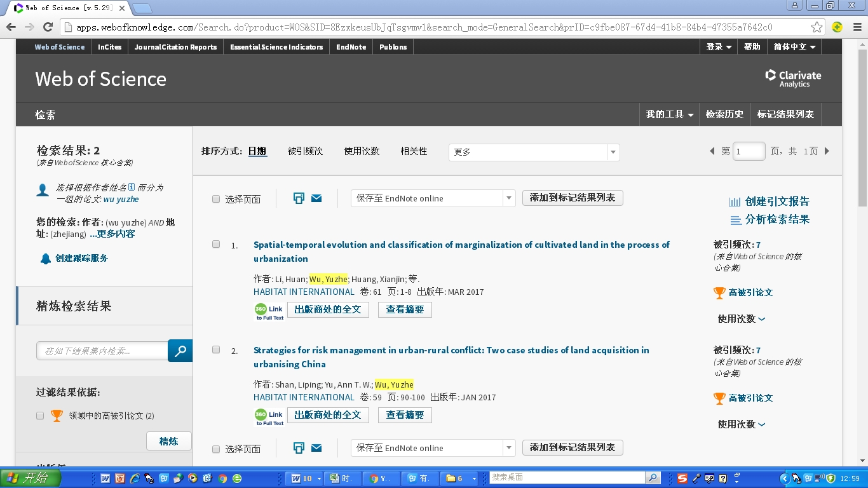Click 出版商处的全文 for result 1

(x=328, y=309)
